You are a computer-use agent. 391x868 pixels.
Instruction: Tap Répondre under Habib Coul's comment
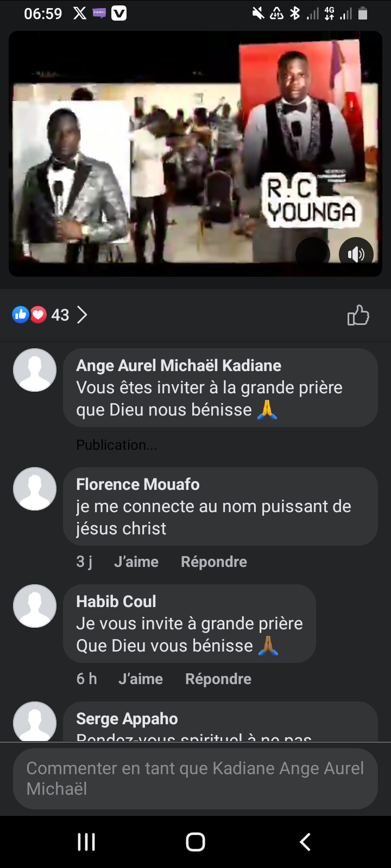click(218, 679)
